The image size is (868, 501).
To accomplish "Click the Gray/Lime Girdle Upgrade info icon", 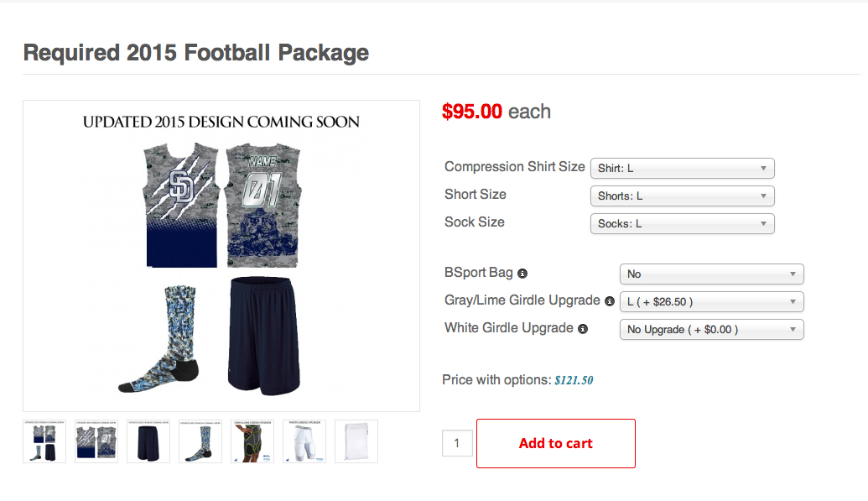I will [610, 300].
